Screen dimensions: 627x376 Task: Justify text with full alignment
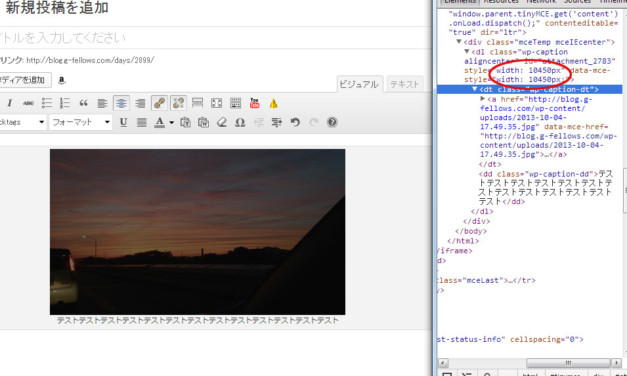[x=142, y=122]
